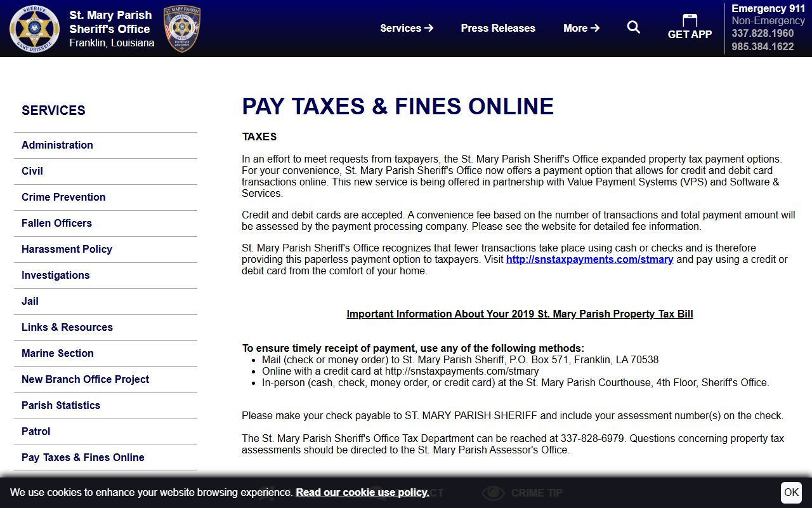Select Pay Taxes & Fines Online sidebar item
812x508 pixels.
click(105, 457)
